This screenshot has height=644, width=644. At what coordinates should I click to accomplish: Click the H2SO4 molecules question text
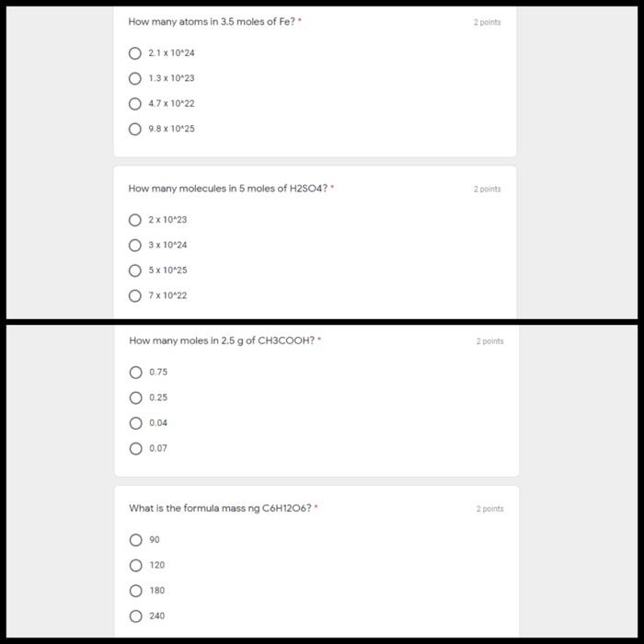228,189
